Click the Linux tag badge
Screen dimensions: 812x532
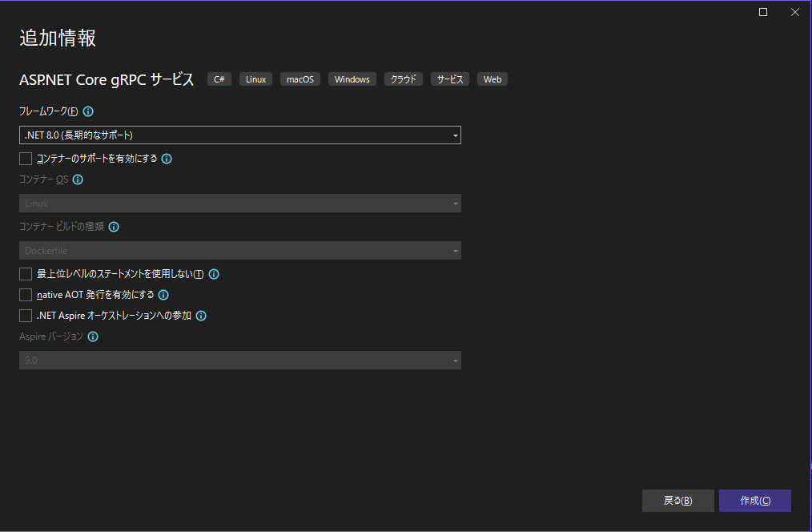(x=255, y=79)
